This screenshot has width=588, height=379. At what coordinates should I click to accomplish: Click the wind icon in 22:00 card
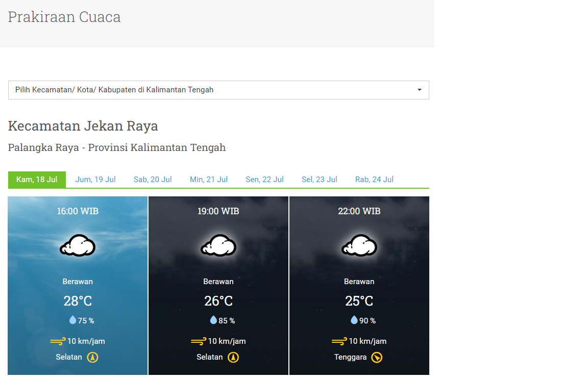coord(339,341)
